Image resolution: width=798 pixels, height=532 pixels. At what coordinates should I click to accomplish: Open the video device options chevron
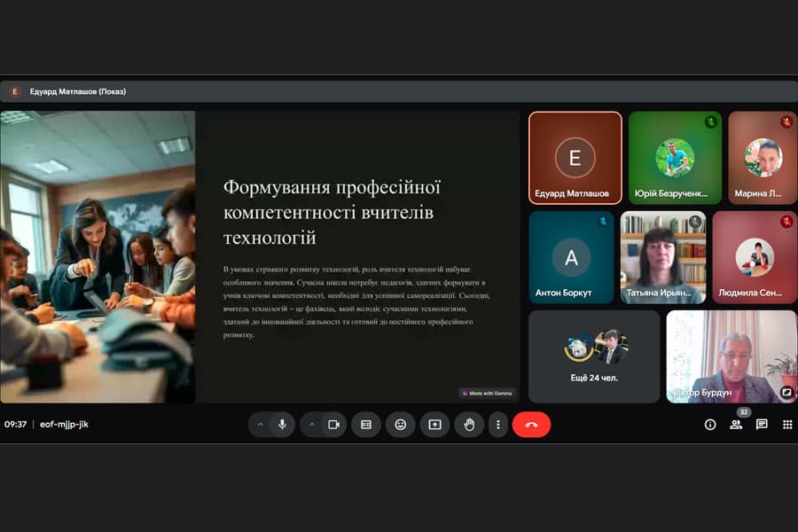tap(311, 425)
